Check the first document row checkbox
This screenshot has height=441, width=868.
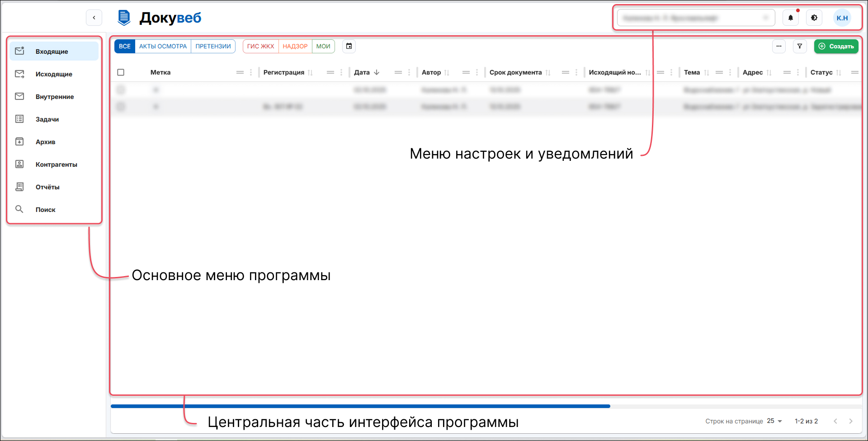pos(121,89)
